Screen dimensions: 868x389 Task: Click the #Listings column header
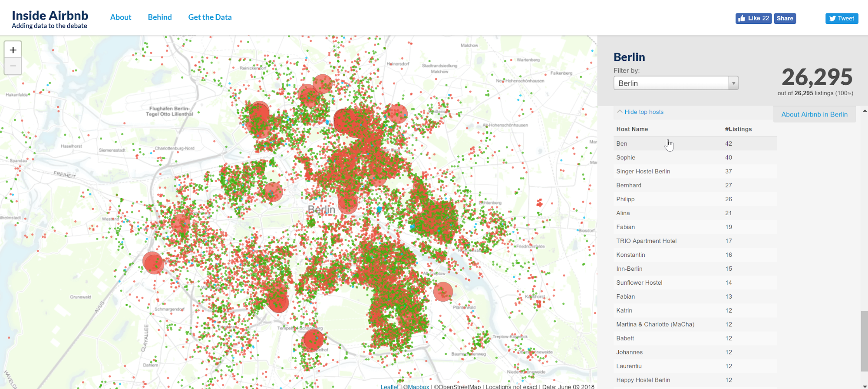tap(738, 129)
